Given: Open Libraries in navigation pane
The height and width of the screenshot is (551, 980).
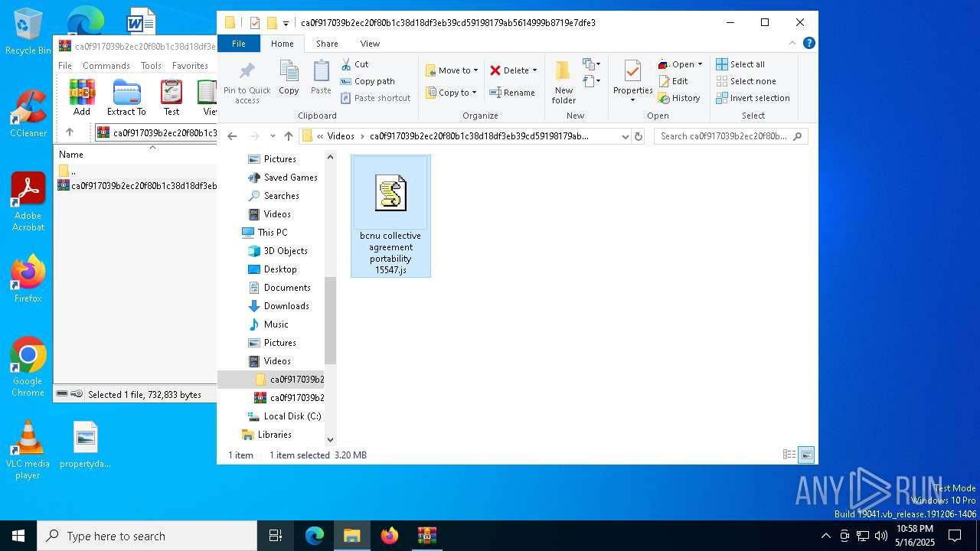Looking at the screenshot, I should pyautogui.click(x=274, y=435).
